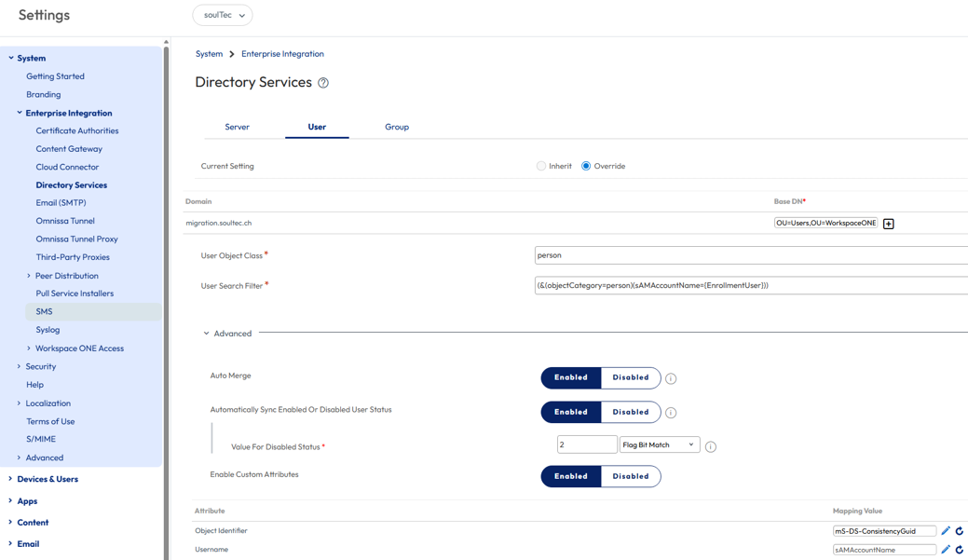Image resolution: width=968 pixels, height=560 pixels.
Task: Open the soulTec organization group dropdown
Action: (x=223, y=15)
